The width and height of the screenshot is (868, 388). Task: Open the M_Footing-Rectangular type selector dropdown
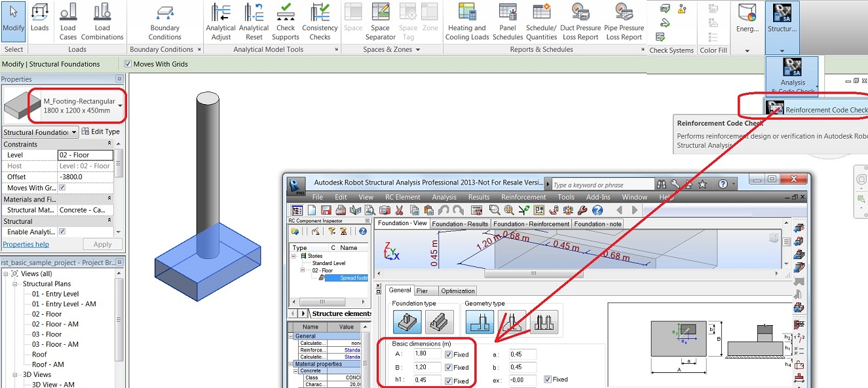(119, 105)
